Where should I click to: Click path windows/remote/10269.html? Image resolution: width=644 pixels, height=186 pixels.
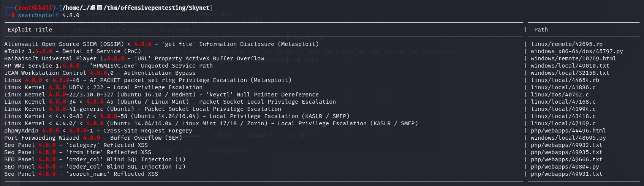click(574, 58)
